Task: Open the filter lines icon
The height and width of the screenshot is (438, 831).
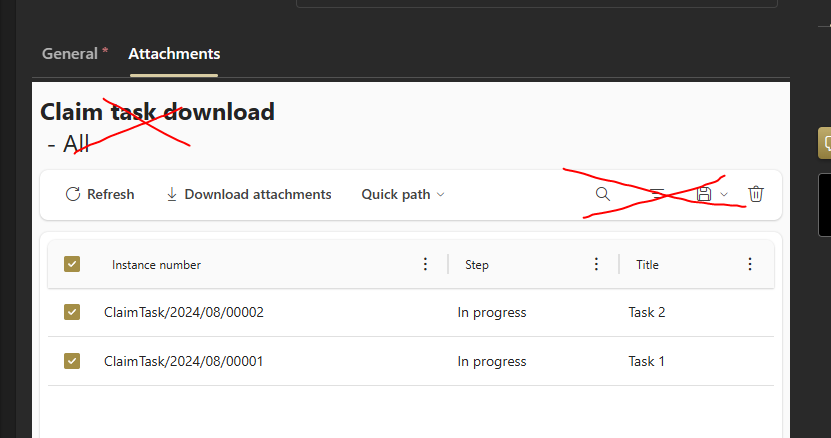Action: tap(657, 194)
